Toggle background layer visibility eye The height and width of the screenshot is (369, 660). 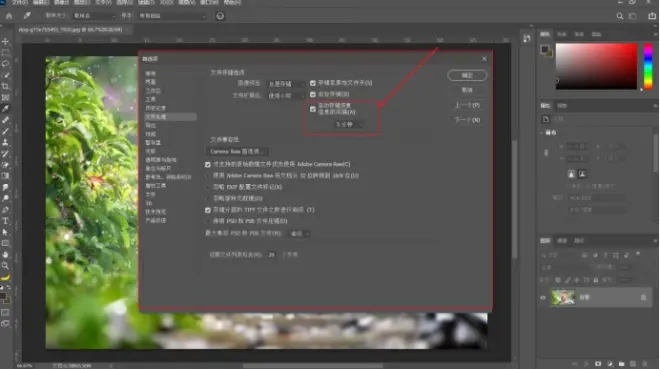click(543, 297)
